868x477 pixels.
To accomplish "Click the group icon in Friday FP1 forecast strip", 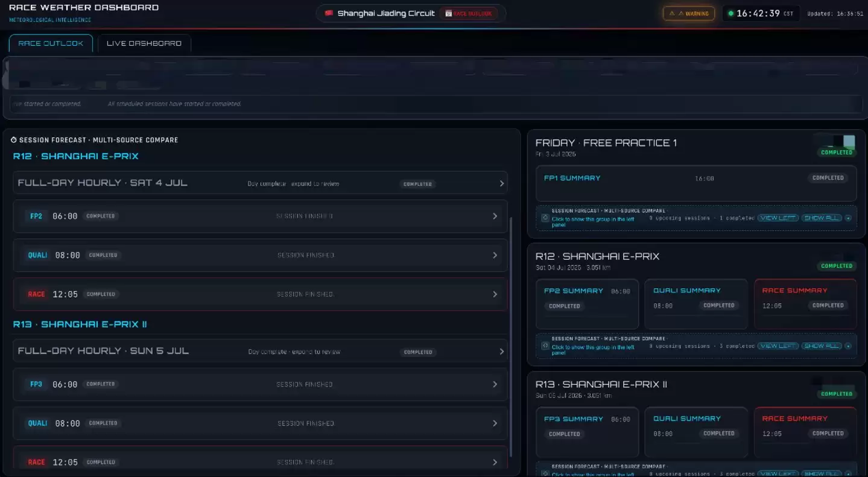I will 545,218.
